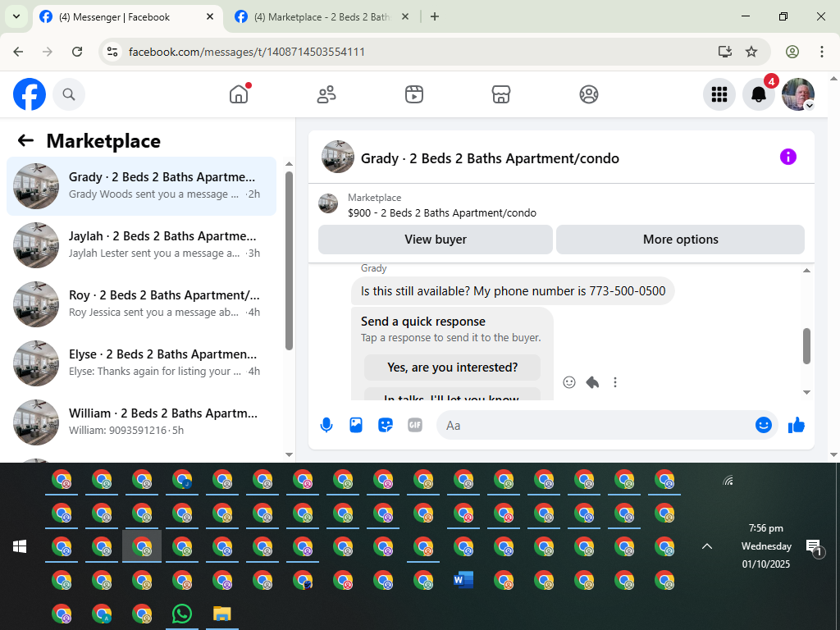The image size is (840, 630).
Task: Click the wireless network tray icon
Action: tap(728, 481)
